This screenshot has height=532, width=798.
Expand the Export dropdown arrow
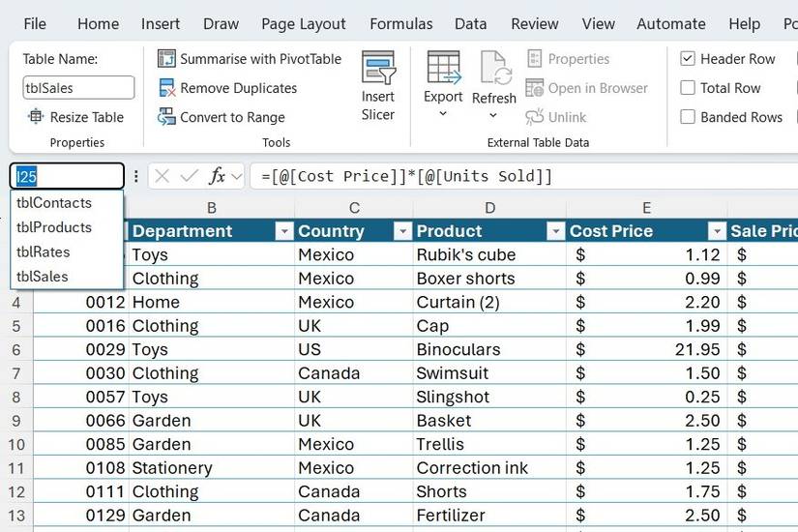pos(443,113)
